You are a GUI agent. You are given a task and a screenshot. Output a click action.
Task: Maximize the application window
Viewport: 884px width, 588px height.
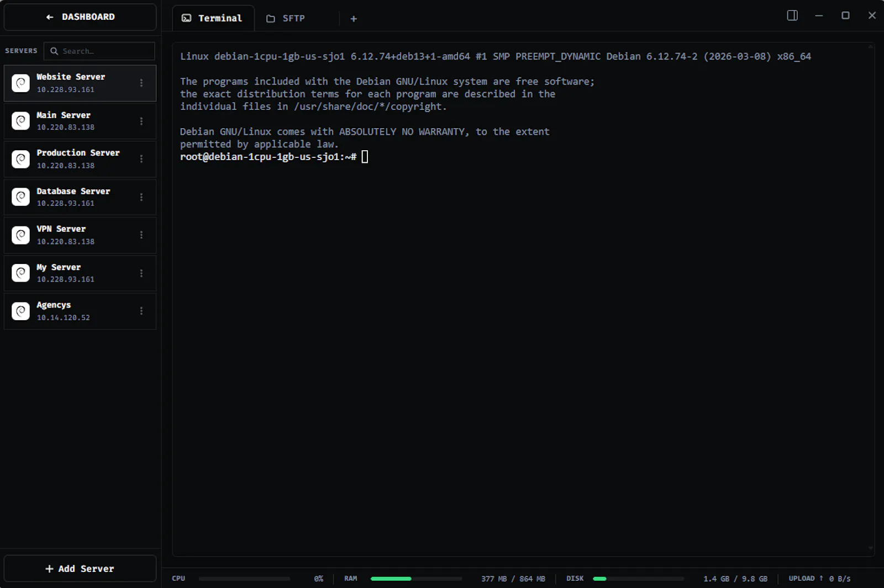(x=845, y=15)
